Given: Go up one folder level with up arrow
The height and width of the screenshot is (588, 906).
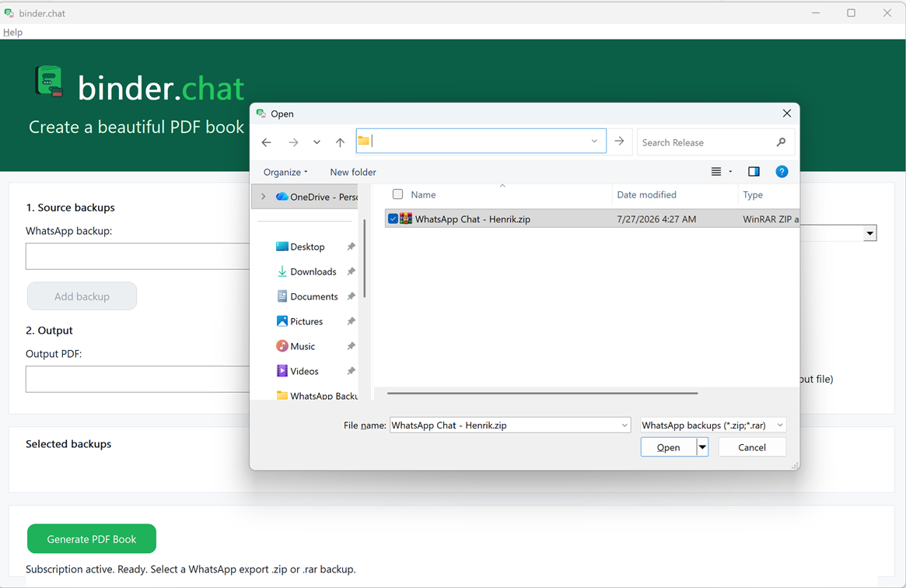Looking at the screenshot, I should click(341, 142).
